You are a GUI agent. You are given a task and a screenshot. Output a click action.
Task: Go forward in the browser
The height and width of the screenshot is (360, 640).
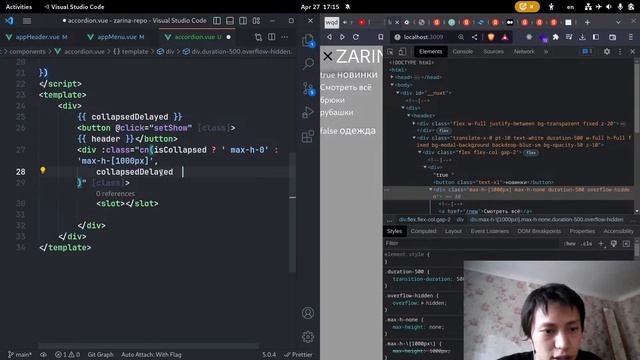[342, 37]
